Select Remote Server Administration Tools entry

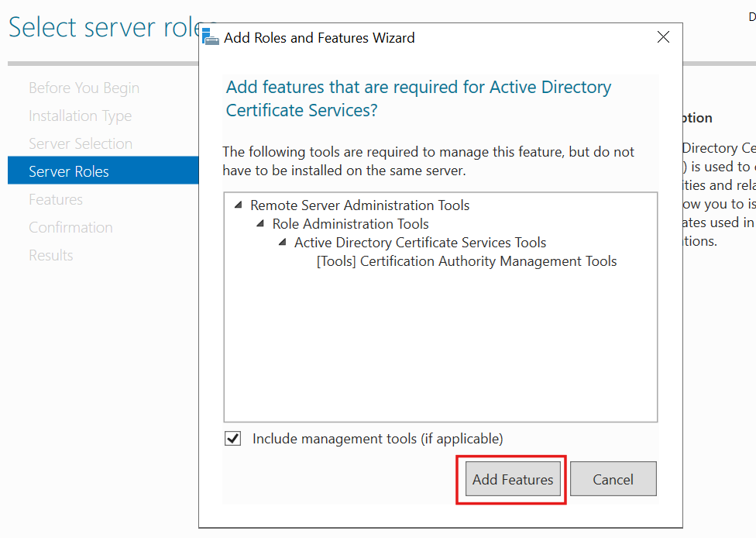coord(359,205)
